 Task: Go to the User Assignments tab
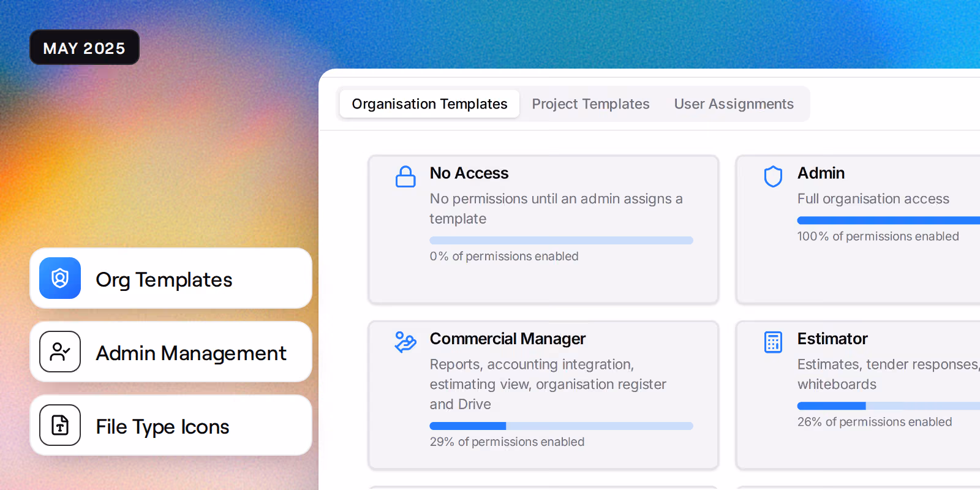pos(734,104)
